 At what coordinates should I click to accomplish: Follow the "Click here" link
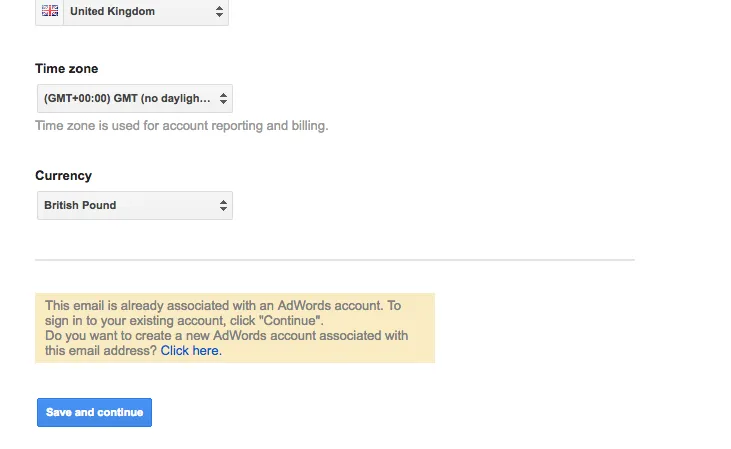[190, 351]
